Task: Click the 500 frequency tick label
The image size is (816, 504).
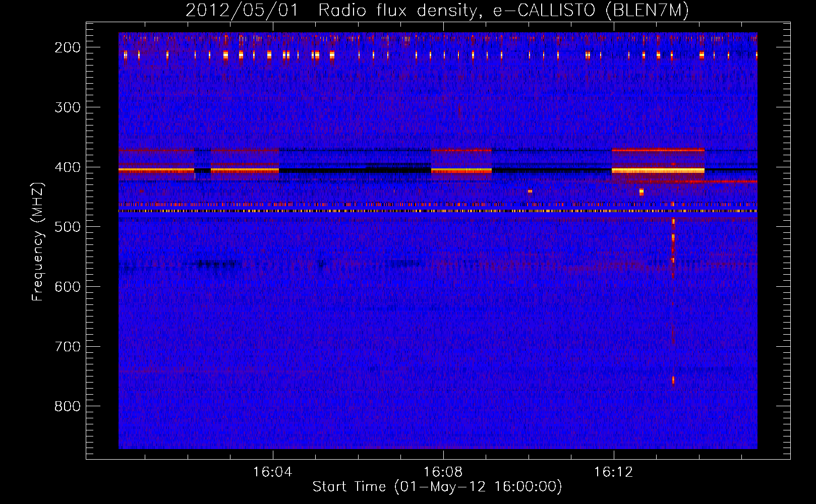Action: click(67, 227)
